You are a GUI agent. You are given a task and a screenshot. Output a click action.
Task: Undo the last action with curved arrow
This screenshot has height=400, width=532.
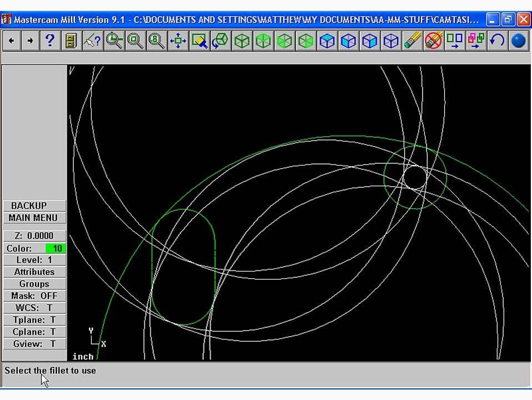[x=498, y=41]
